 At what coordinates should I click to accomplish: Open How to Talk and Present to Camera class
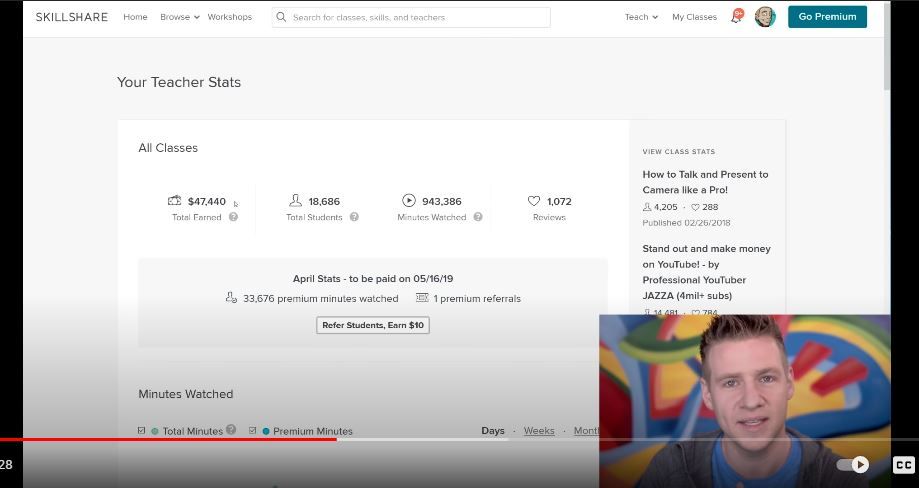point(705,182)
